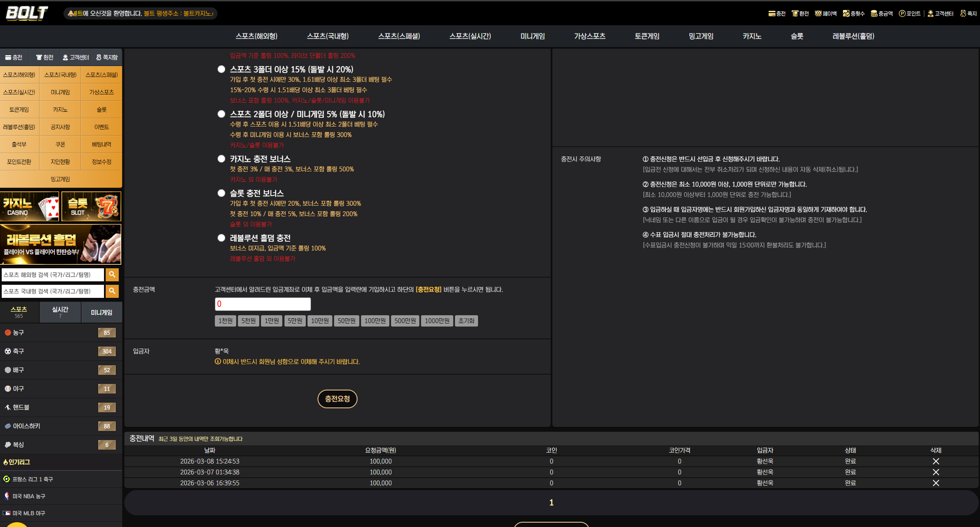
Task: Open 고객센터 in the top-right header
Action: click(x=940, y=13)
